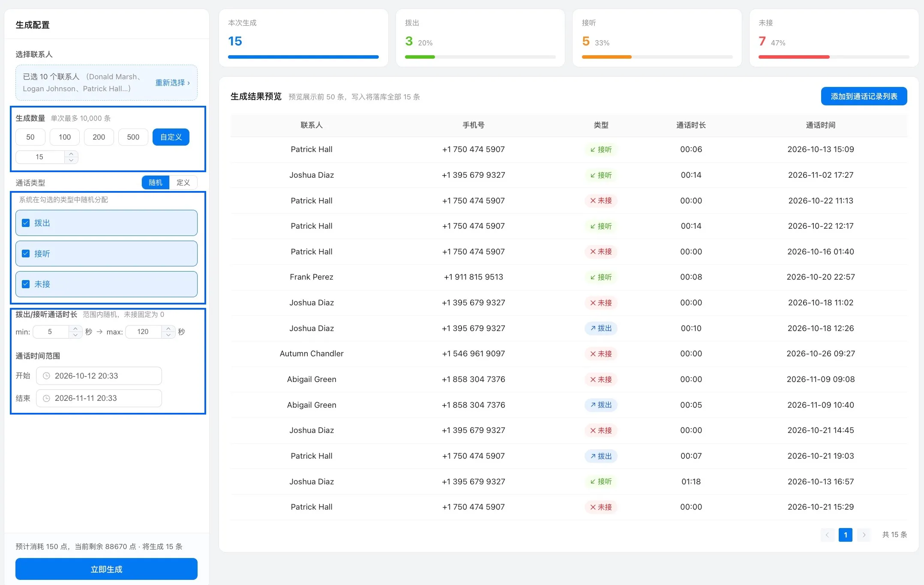Select the 200 quantity preset

point(99,137)
